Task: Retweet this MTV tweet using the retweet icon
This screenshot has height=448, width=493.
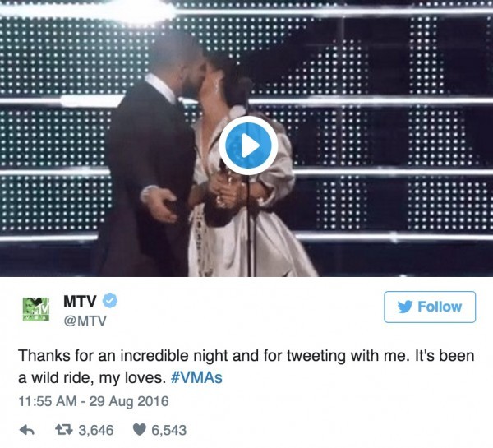Action: pos(64,430)
